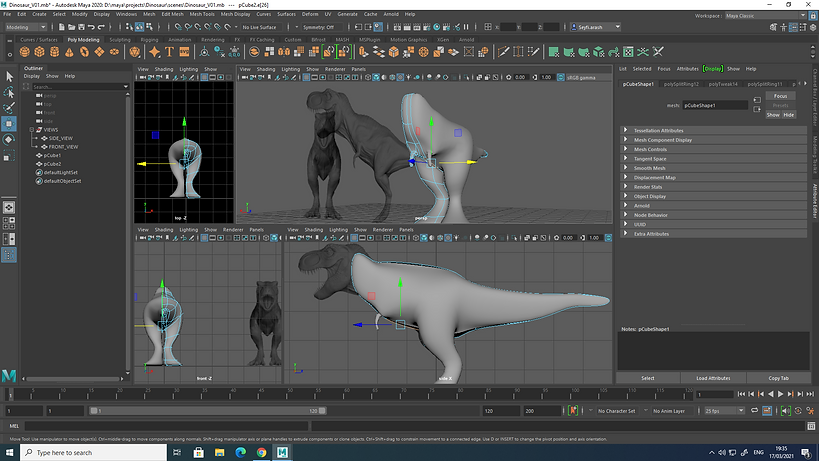The image size is (819, 461).
Task: Switch to the Sculpting shelf tab
Action: point(120,40)
